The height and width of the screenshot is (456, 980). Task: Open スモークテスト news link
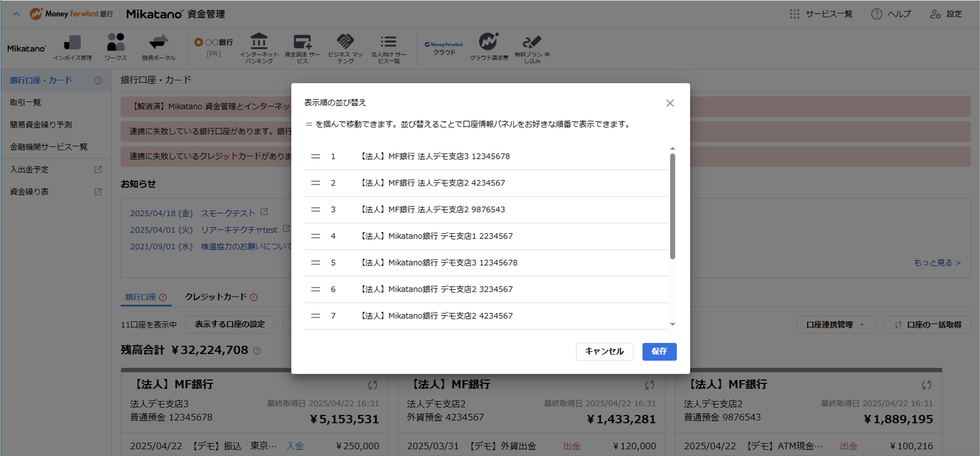[228, 213]
